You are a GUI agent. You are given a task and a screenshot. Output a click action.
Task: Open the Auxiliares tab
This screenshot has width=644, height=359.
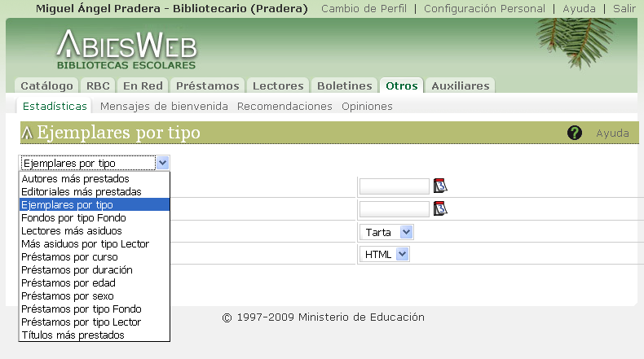[x=460, y=85]
